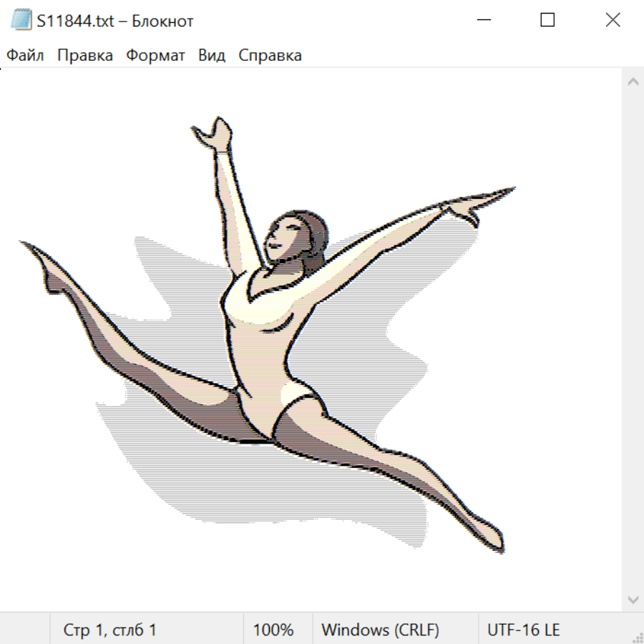Click the scroll up arrow
The height and width of the screenshot is (644, 644).
(633, 82)
